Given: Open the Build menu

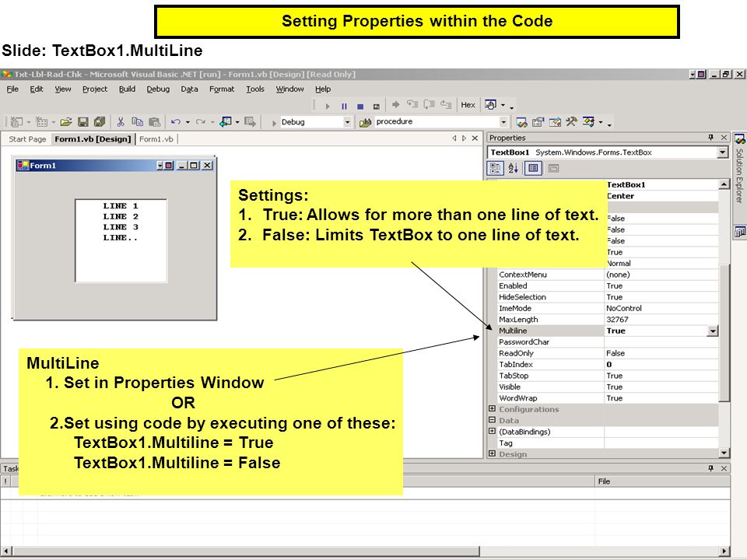Looking at the screenshot, I should point(127,89).
